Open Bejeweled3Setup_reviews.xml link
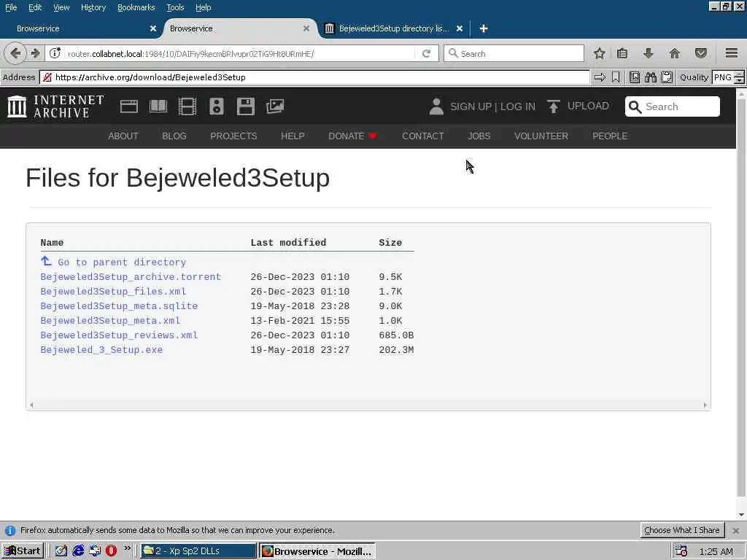Viewport: 747px width, 560px height. [119, 335]
